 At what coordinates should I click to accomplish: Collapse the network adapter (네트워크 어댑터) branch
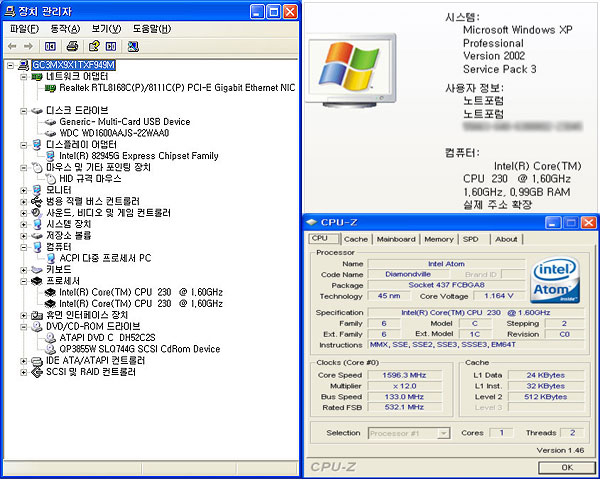pos(24,77)
